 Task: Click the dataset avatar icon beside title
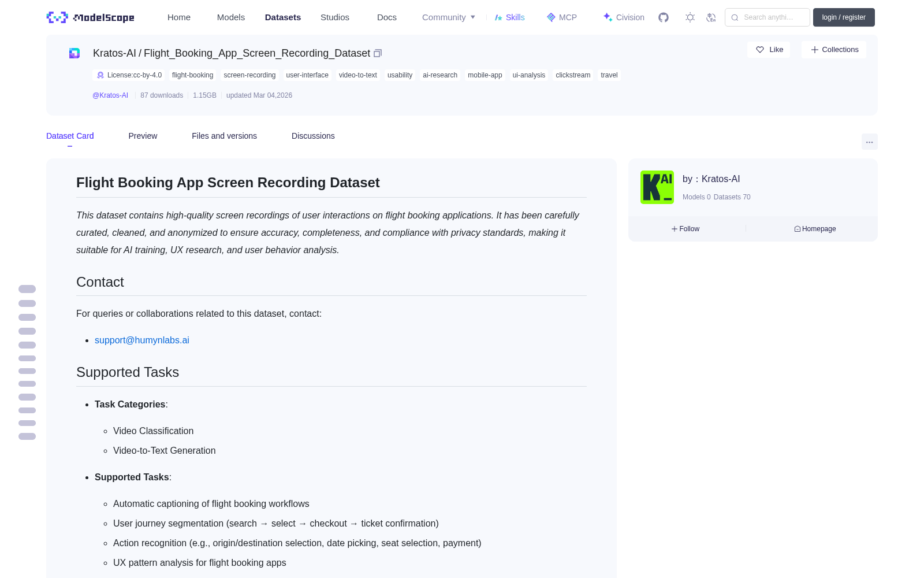[74, 53]
